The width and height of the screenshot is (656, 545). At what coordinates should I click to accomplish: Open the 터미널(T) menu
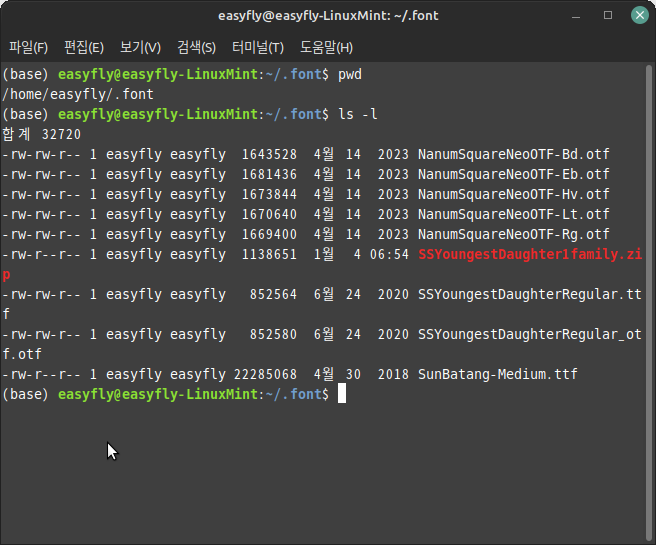258,47
